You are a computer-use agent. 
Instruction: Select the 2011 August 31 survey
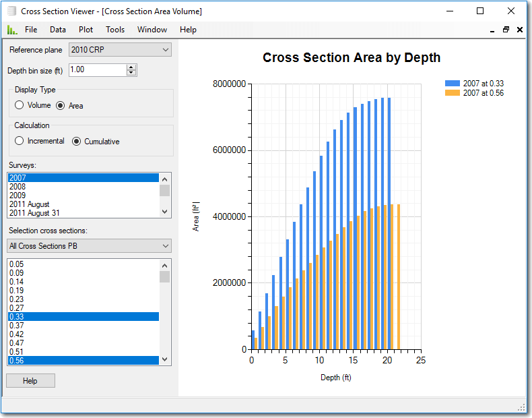point(84,213)
